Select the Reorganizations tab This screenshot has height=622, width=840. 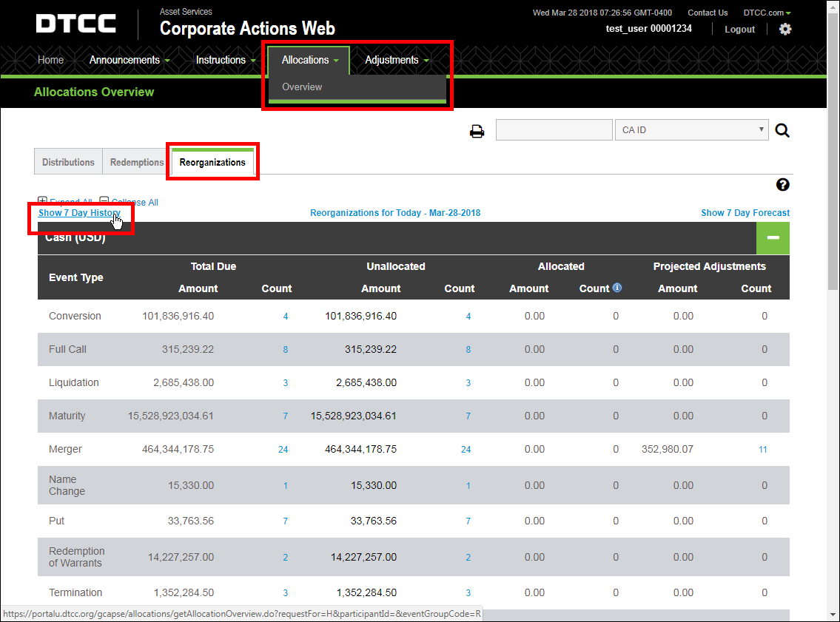click(x=212, y=161)
